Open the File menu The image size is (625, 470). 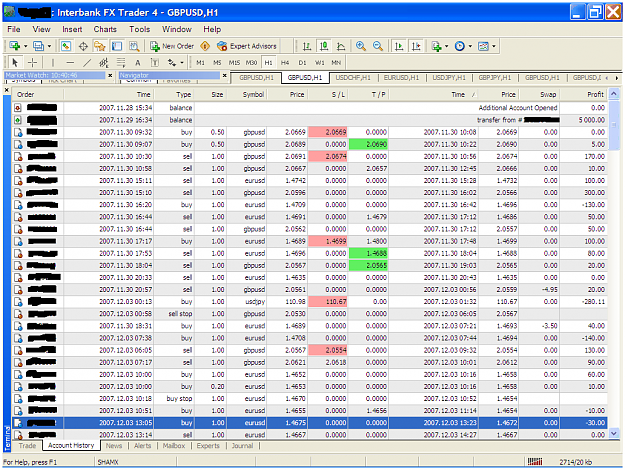tap(14, 29)
